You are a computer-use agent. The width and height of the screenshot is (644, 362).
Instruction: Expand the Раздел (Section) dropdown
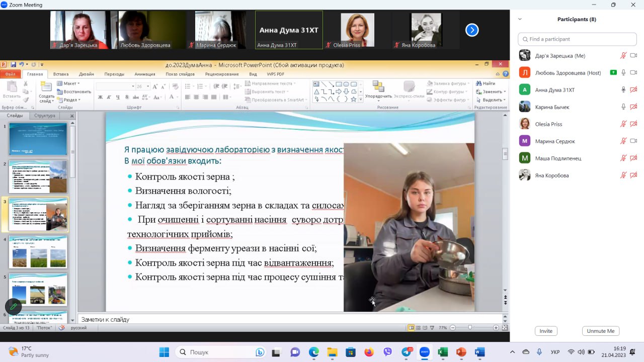point(68,100)
